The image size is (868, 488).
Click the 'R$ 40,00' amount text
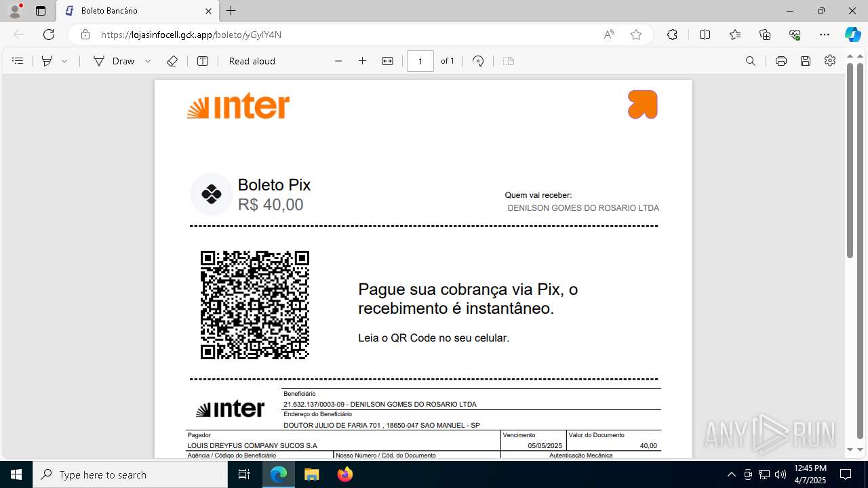coord(271,205)
